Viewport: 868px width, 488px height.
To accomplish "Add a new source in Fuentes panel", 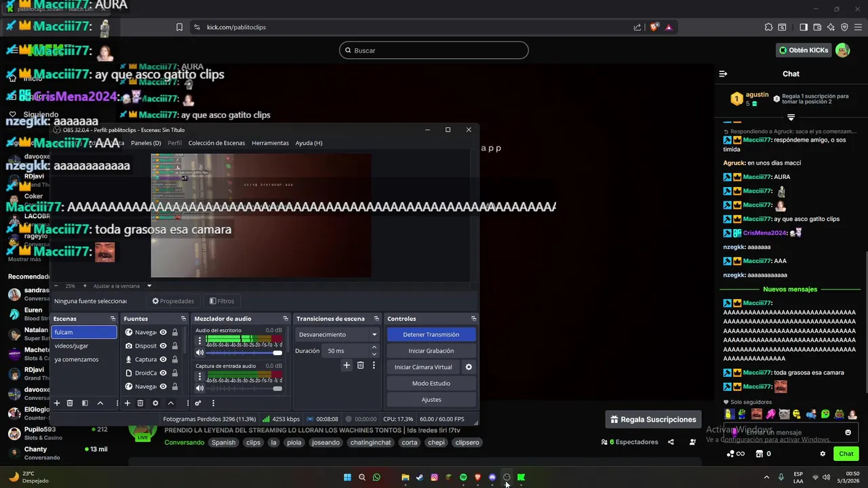I will point(127,403).
